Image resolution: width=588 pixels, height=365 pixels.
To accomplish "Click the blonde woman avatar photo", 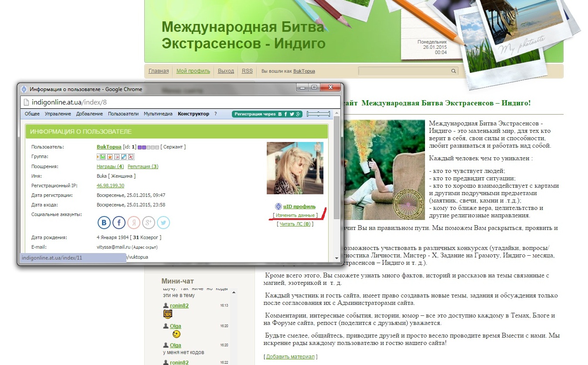I will tap(295, 168).
